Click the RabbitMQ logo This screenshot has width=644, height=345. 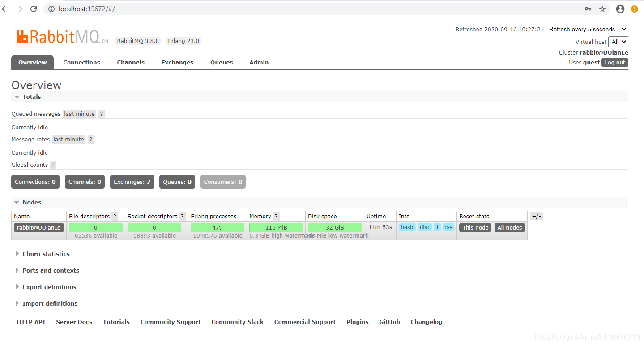click(62, 37)
